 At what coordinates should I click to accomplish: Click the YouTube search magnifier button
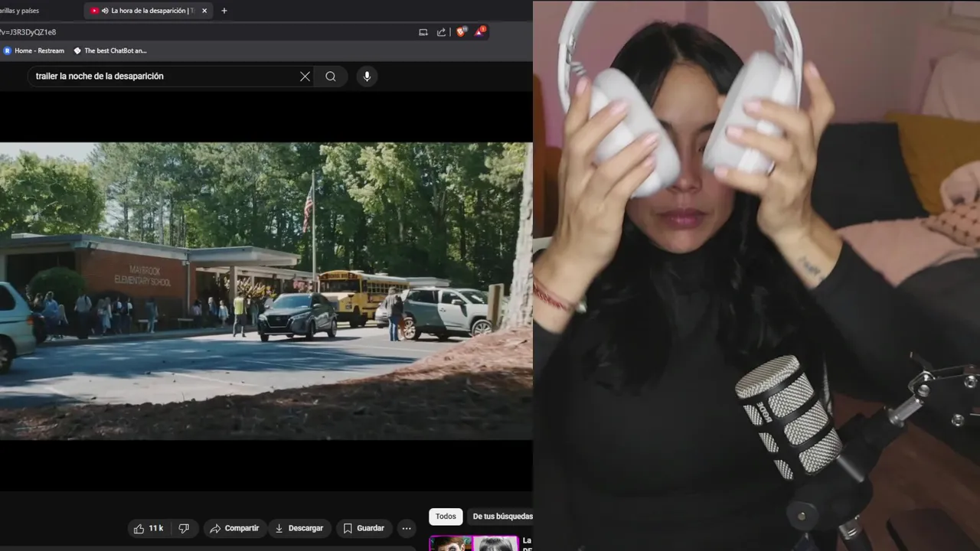[331, 77]
